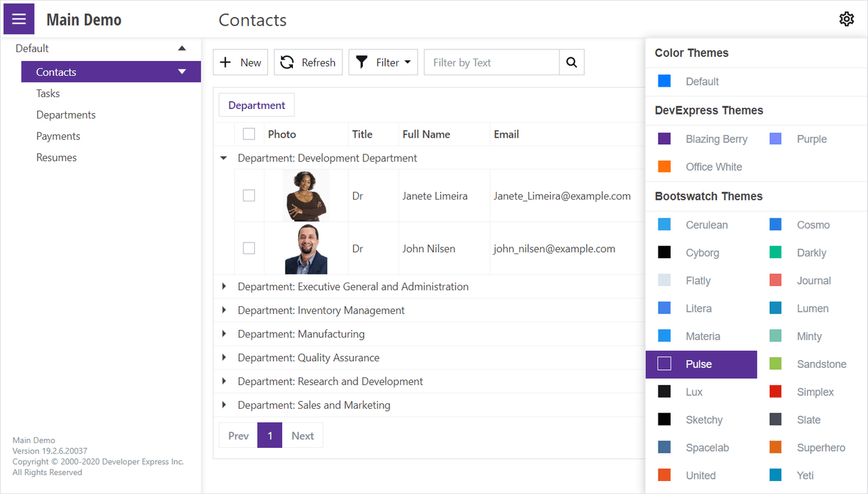Sort by Full Name column header

426,134
